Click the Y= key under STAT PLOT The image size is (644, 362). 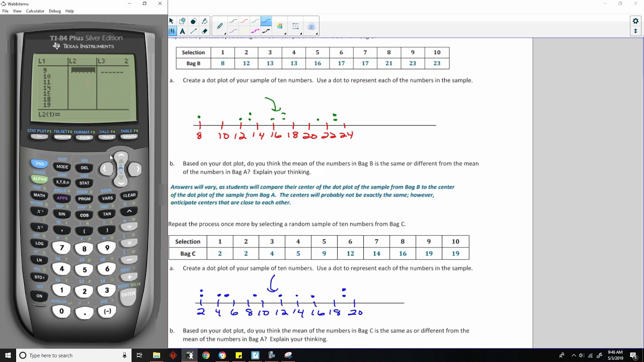tap(39, 137)
